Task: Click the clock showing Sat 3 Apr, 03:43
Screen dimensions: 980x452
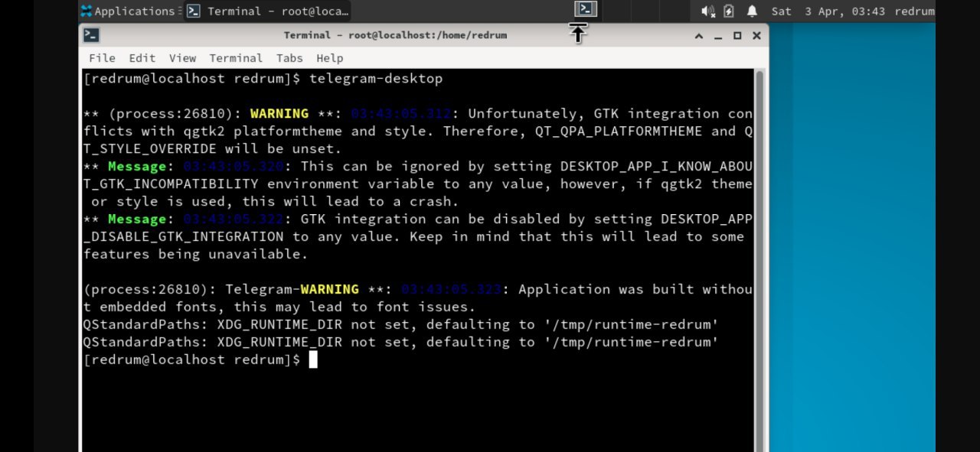Action: tap(828, 11)
